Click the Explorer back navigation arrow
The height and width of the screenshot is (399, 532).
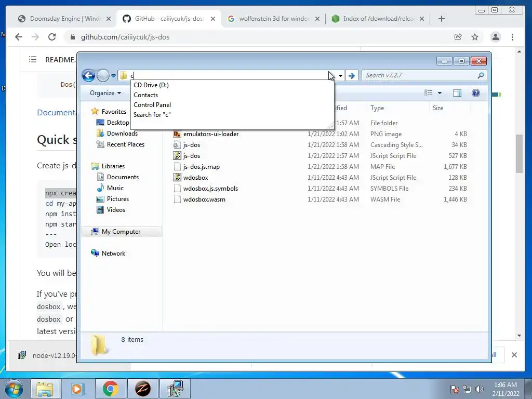pyautogui.click(x=88, y=75)
